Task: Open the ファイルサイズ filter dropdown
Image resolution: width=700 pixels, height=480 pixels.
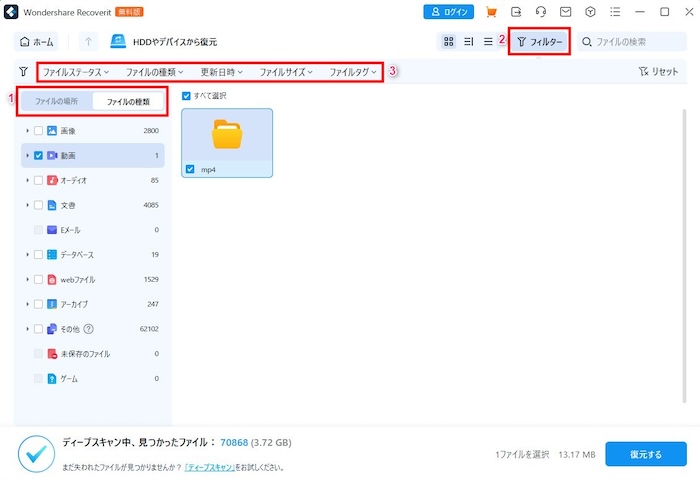Action: coord(286,72)
